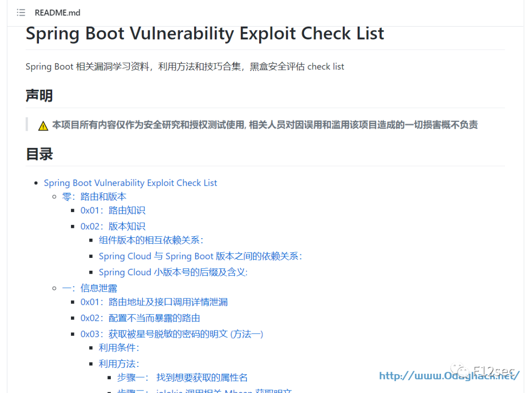This screenshot has height=393, width=532.
Task: Open 0x02：版本知识 link
Action: pos(113,226)
